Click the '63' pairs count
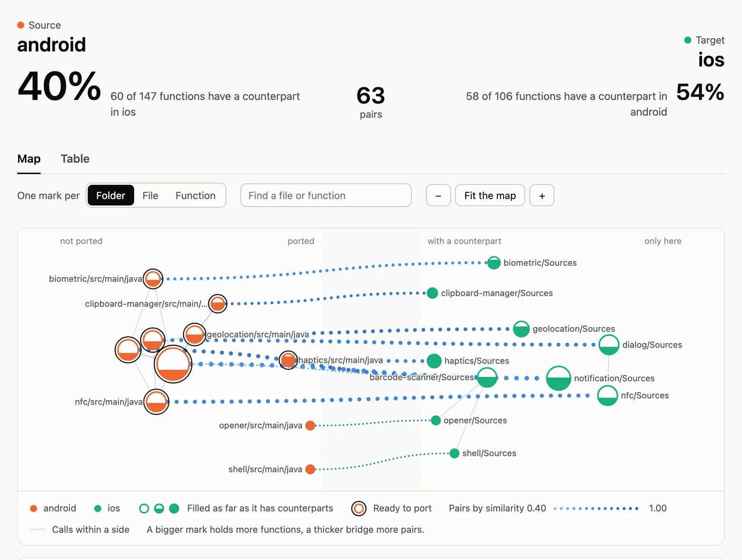 click(371, 96)
